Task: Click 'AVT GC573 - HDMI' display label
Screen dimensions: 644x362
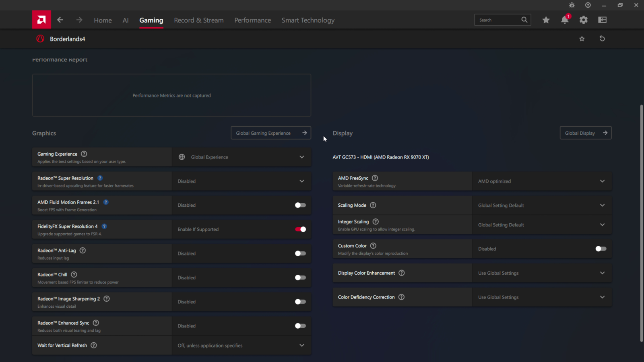Action: coord(381,157)
